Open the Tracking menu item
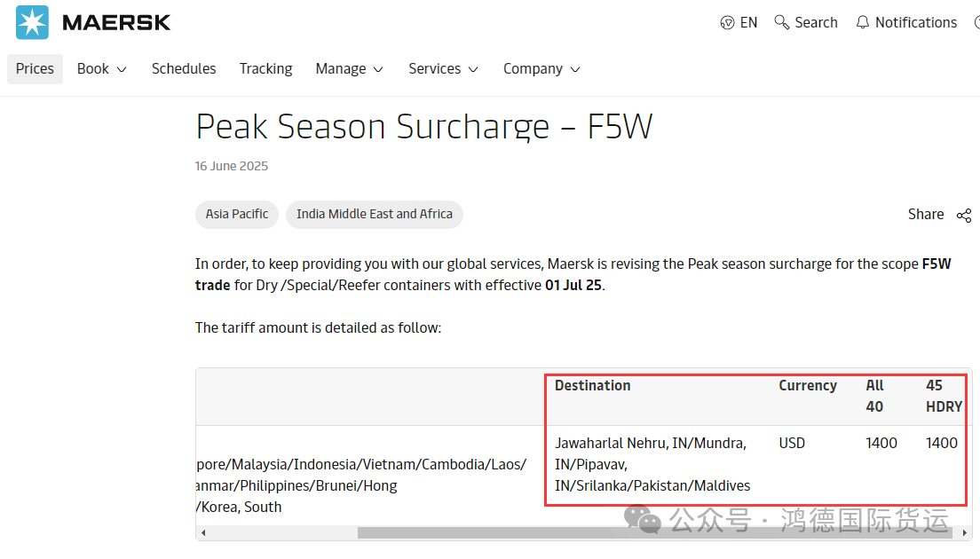The width and height of the screenshot is (980, 559). (265, 68)
